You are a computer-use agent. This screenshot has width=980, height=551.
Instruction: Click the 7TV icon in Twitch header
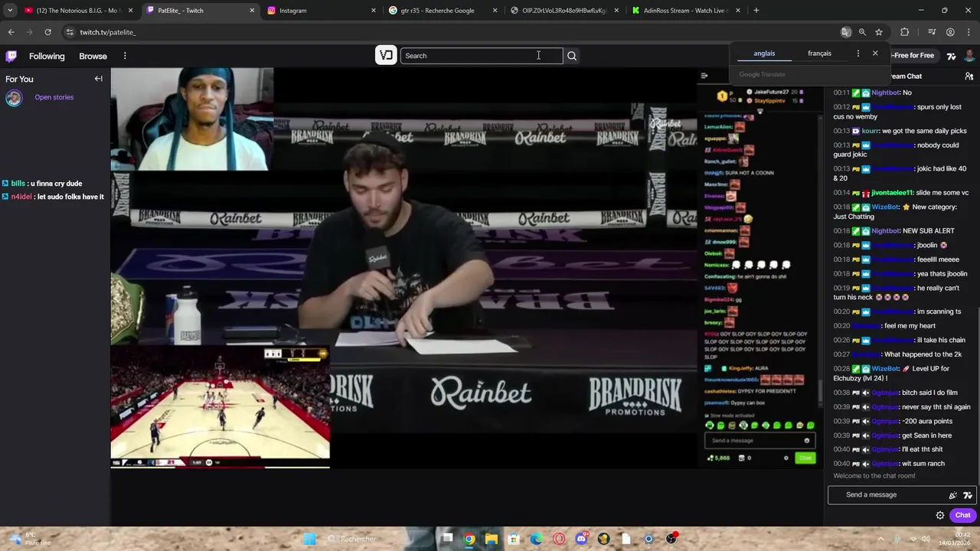pos(951,56)
